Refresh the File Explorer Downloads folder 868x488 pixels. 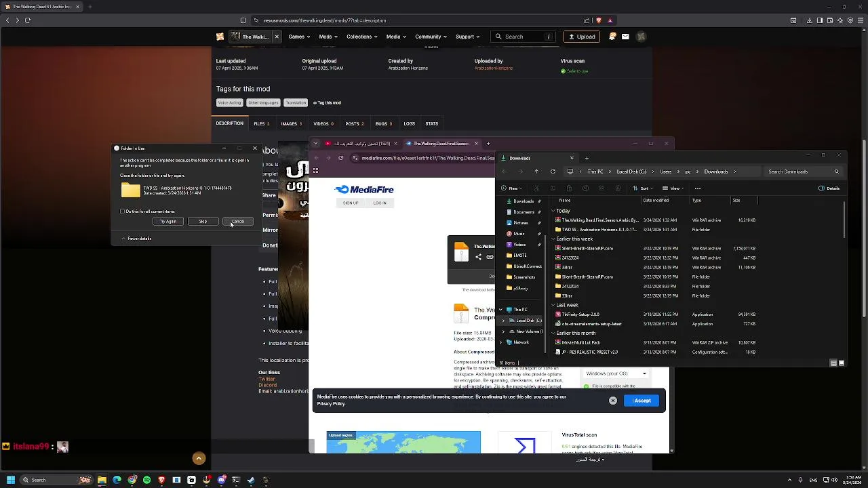coord(553,171)
